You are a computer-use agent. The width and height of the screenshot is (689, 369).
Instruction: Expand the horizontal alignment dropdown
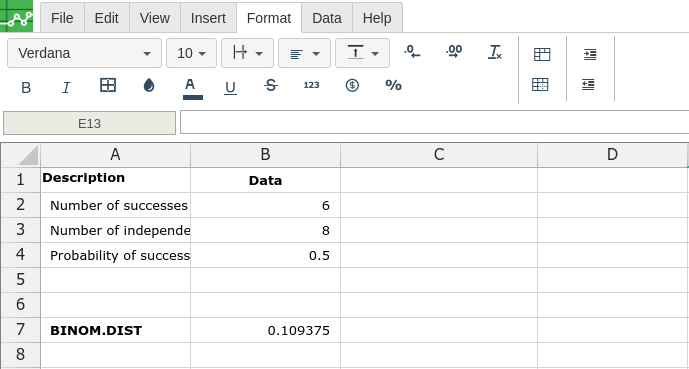[304, 53]
